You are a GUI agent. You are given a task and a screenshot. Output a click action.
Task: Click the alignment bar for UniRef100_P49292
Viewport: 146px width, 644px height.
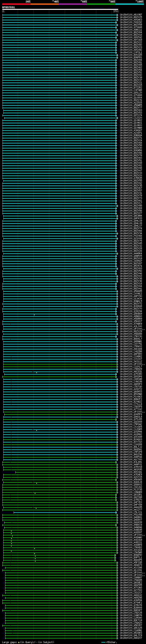[x=60, y=22]
